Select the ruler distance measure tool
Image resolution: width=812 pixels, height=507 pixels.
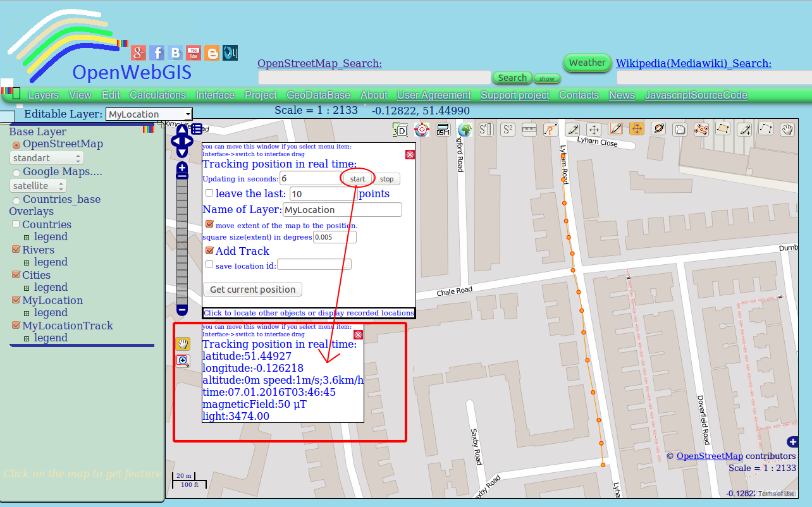[x=529, y=130]
